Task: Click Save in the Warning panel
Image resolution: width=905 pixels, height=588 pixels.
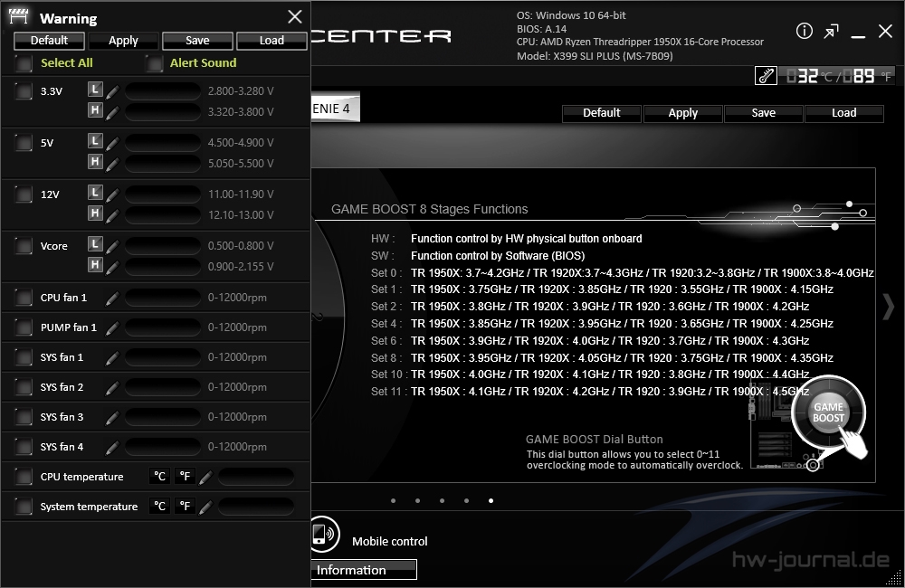Action: pyautogui.click(x=197, y=41)
